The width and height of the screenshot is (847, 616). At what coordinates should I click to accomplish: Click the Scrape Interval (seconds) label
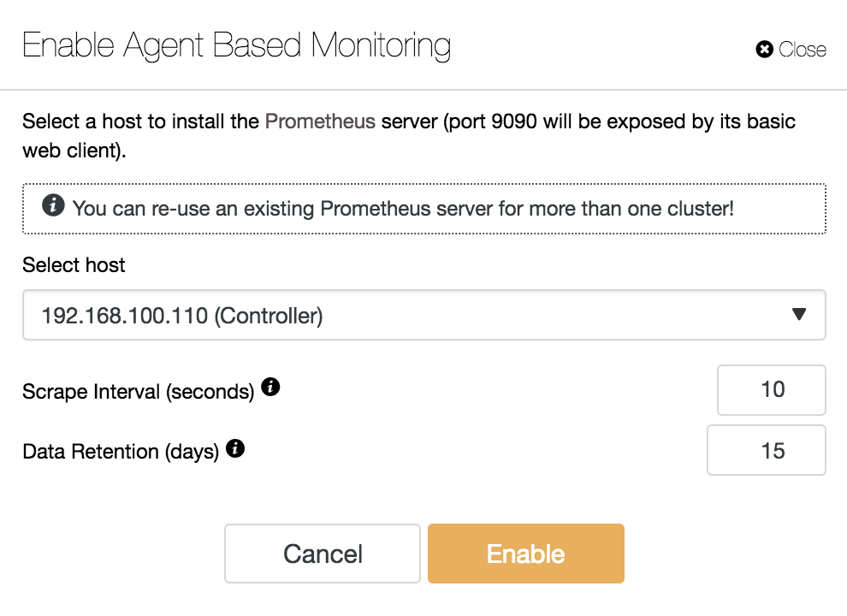[x=139, y=392]
